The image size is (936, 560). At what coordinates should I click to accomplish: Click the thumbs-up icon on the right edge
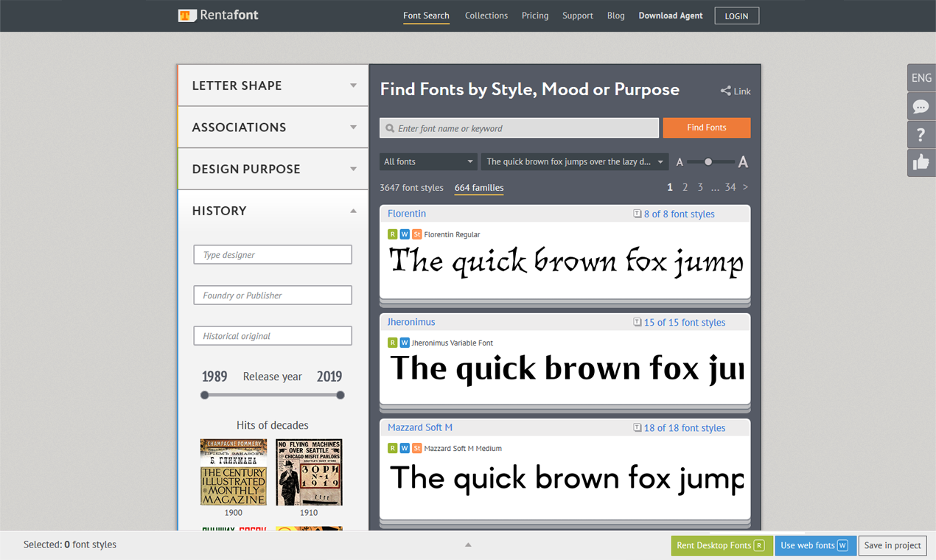point(921,162)
